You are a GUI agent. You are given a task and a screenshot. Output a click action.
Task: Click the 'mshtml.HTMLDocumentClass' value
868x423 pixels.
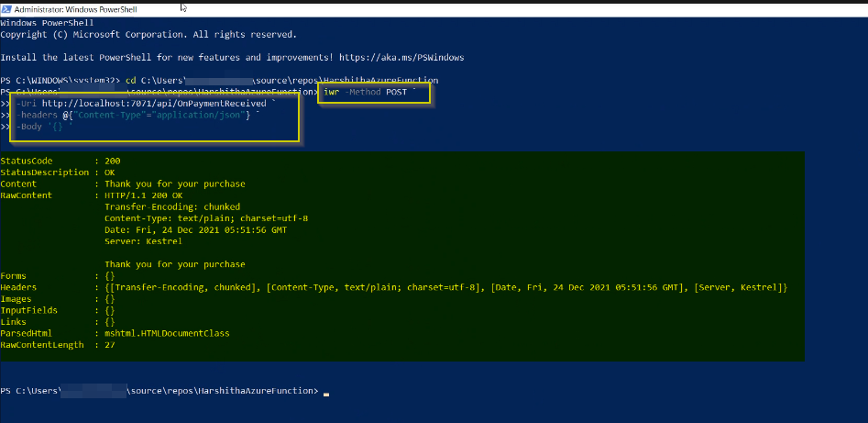click(167, 333)
